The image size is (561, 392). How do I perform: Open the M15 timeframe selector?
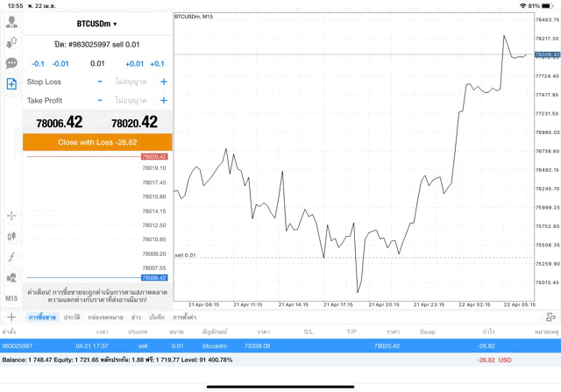pos(11,298)
